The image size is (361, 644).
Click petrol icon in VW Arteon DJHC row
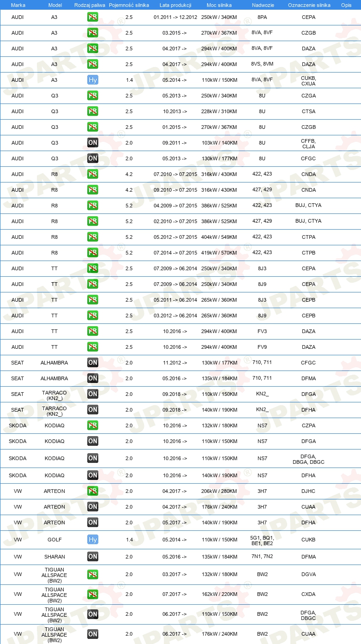point(93,491)
